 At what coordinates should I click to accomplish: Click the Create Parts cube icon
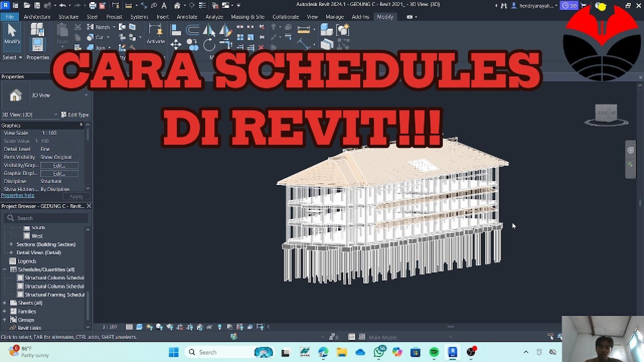pyautogui.click(x=327, y=30)
